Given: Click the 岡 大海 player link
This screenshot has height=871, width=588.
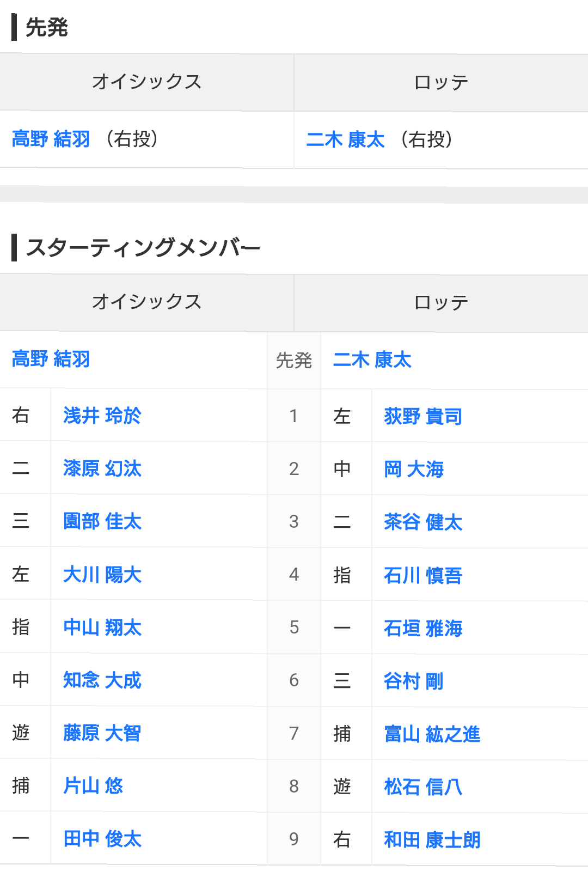Looking at the screenshot, I should pos(414,469).
